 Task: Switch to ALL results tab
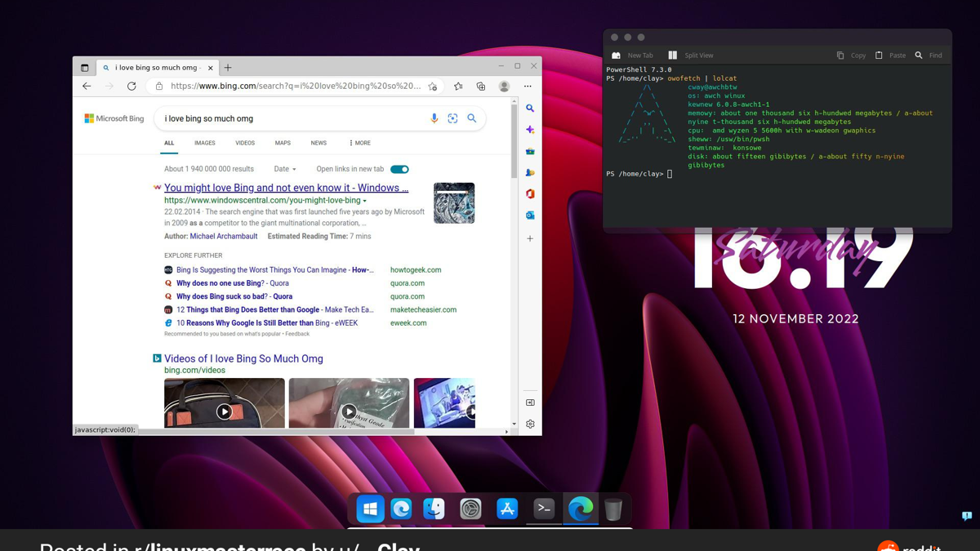[169, 143]
